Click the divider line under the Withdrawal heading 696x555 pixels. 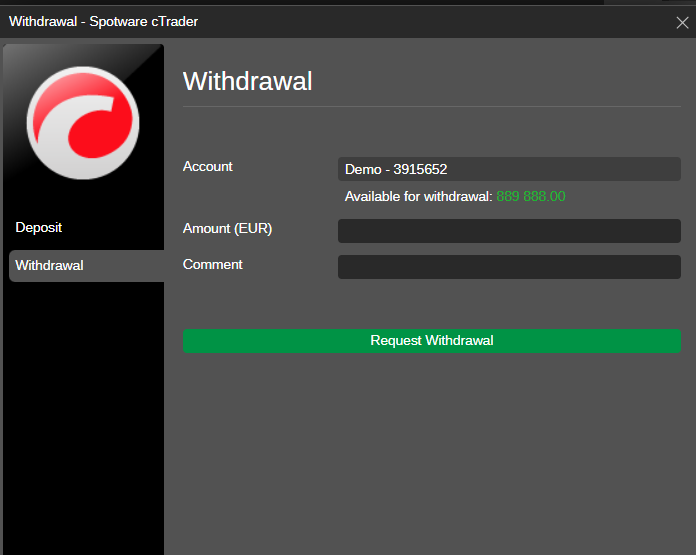430,106
